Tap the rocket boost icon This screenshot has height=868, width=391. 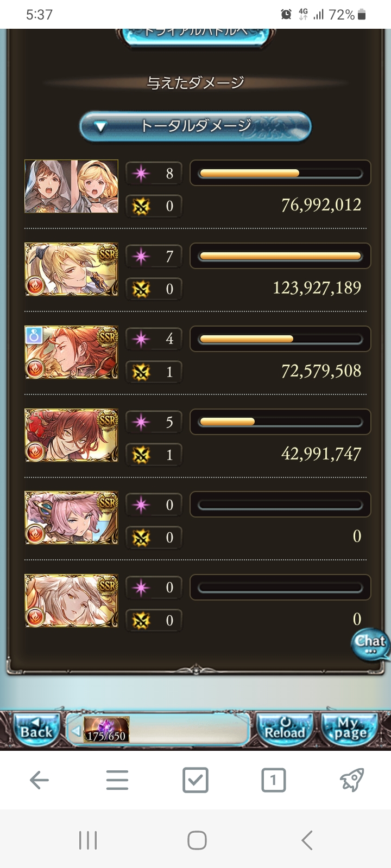coord(352,780)
